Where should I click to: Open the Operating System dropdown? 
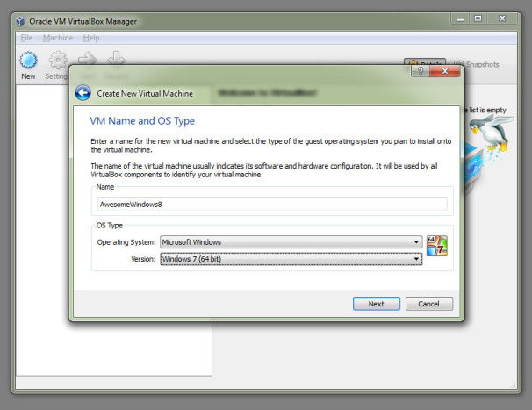pyautogui.click(x=291, y=242)
